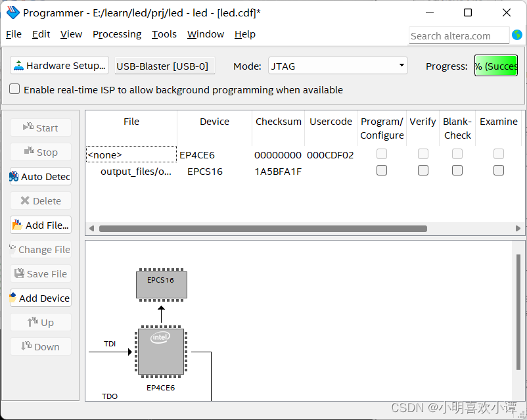The image size is (527, 420).
Task: Check Examine for EP4CE6 row
Action: point(499,154)
